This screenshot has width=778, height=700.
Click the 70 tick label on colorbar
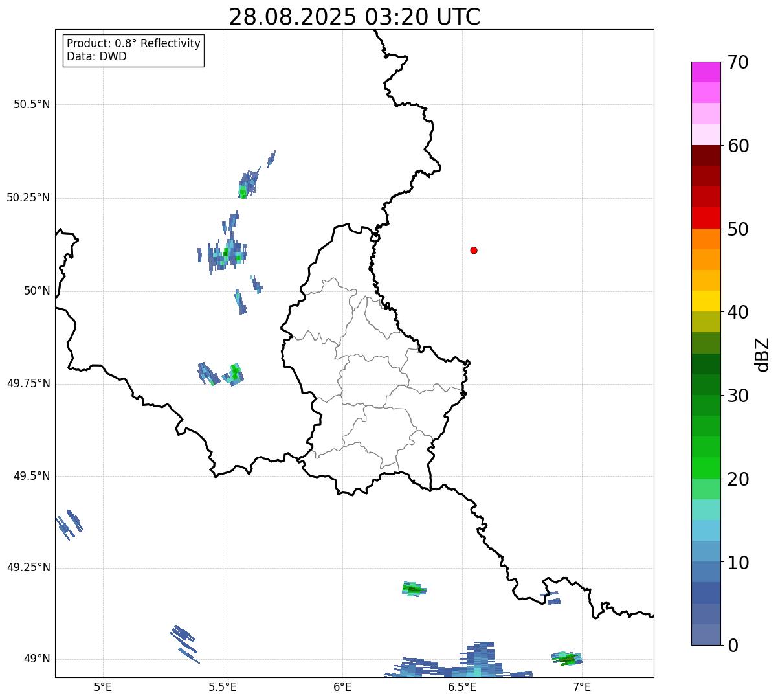[737, 63]
